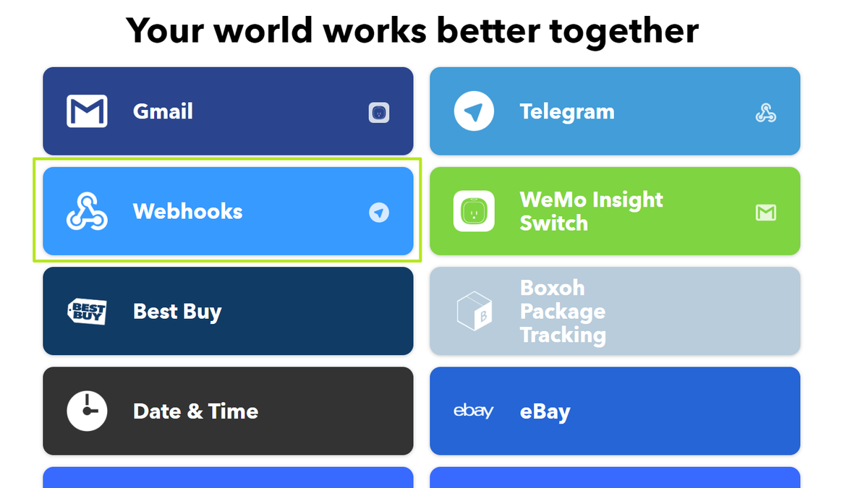This screenshot has width=868, height=488.
Task: Open the WeMo Insight Switch title
Action: click(x=591, y=211)
